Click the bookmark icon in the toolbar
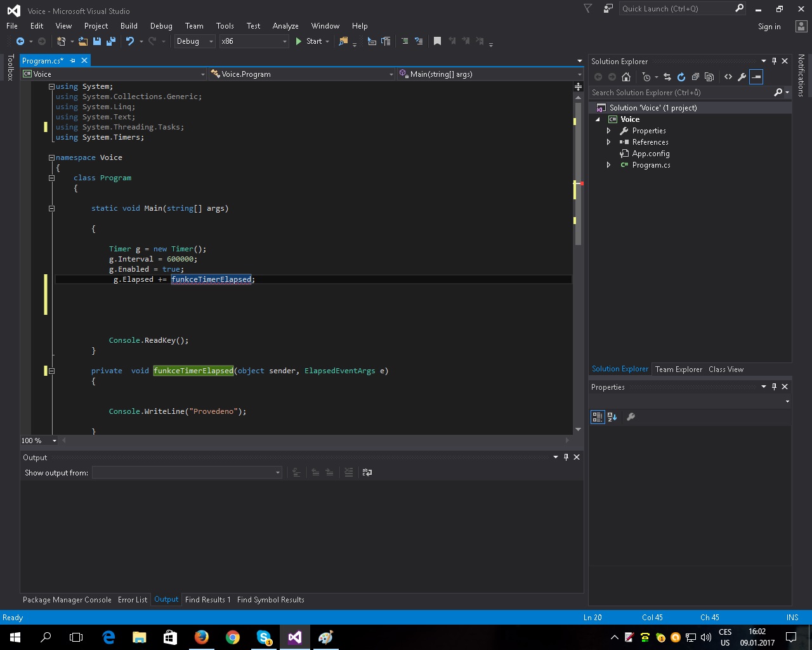Viewport: 812px width, 650px height. [x=437, y=41]
